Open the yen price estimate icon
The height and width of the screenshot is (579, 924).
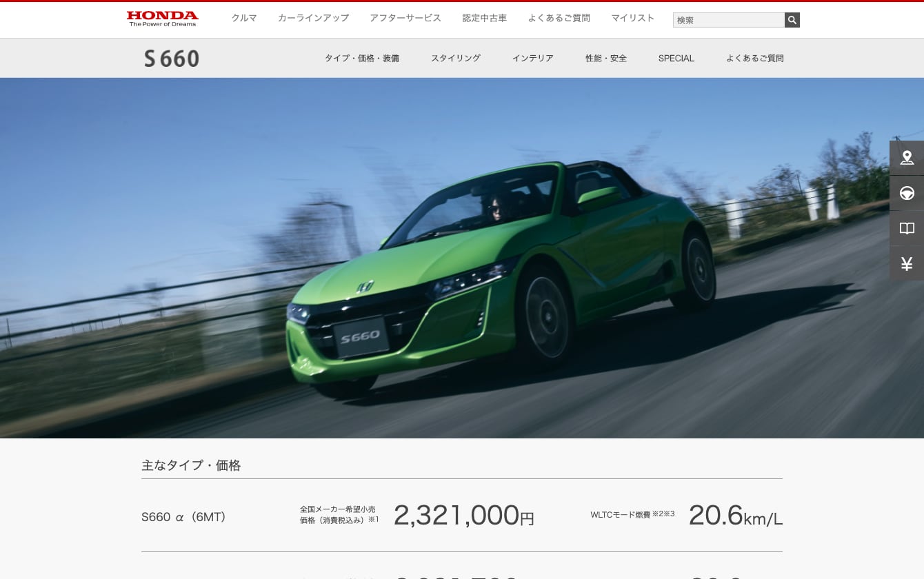[x=907, y=263]
